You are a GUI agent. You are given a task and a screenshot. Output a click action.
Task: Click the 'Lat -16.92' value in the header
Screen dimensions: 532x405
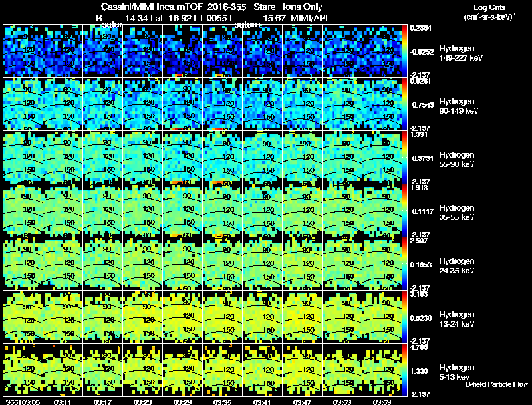(170, 19)
